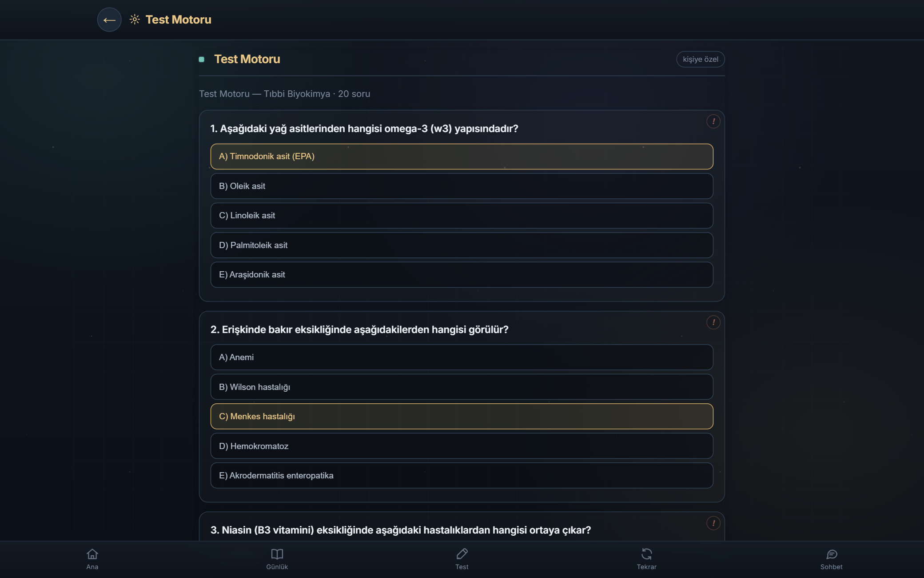Viewport: 924px width, 578px height.
Task: Report question 3 with exclamation icon
Action: (x=713, y=523)
